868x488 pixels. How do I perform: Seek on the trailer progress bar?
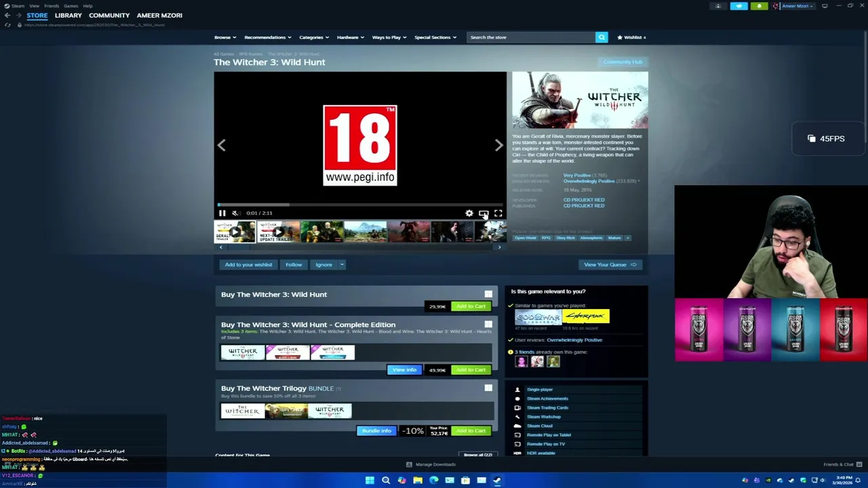(x=360, y=204)
